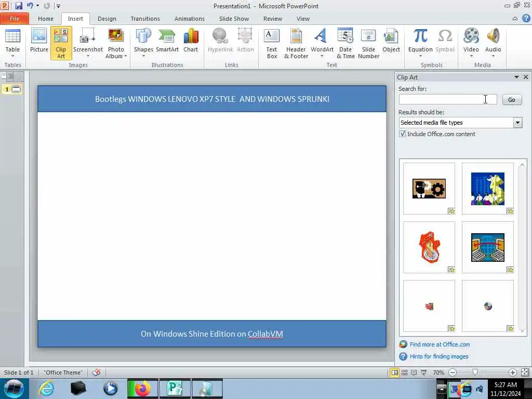Screen dimensions: 532x399
Task: Insert a SmartArt graphic
Action: point(167,43)
